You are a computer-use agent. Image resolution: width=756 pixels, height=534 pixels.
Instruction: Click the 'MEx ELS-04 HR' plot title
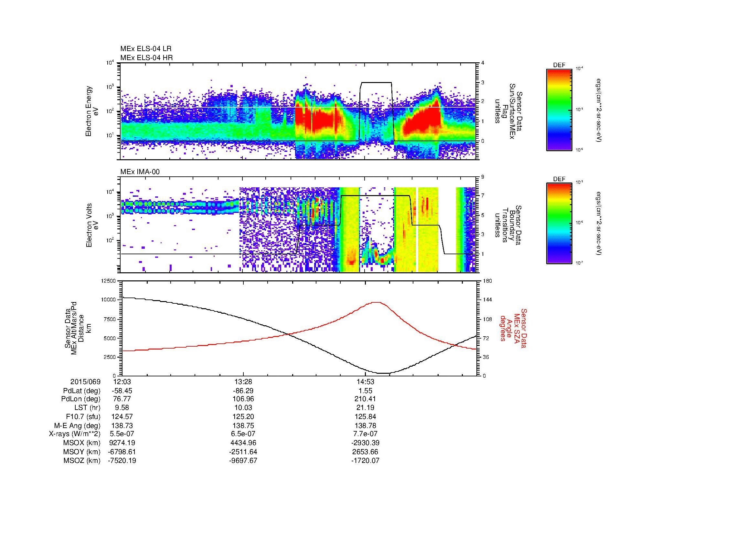point(146,58)
